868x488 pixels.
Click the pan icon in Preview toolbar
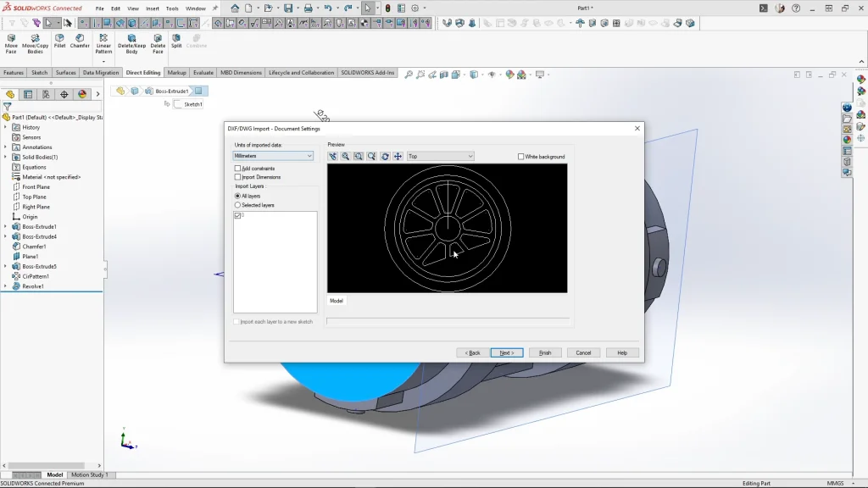tap(398, 157)
